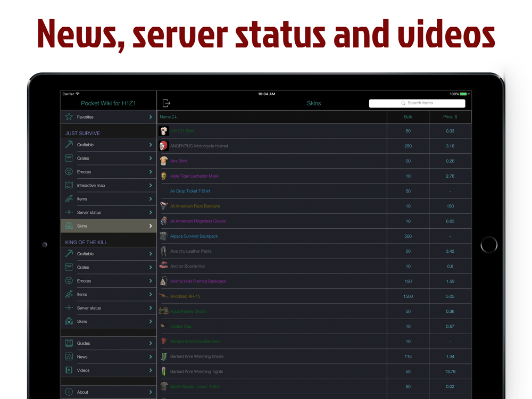
Task: Click bulk value 1500
Action: pos(408,296)
